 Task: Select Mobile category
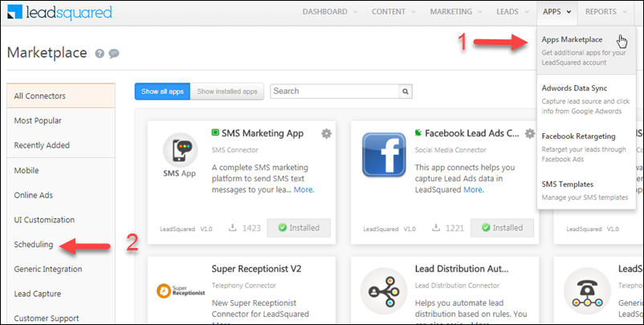click(x=61, y=170)
